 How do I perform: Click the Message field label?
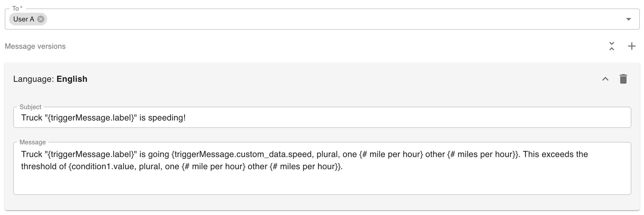33,142
